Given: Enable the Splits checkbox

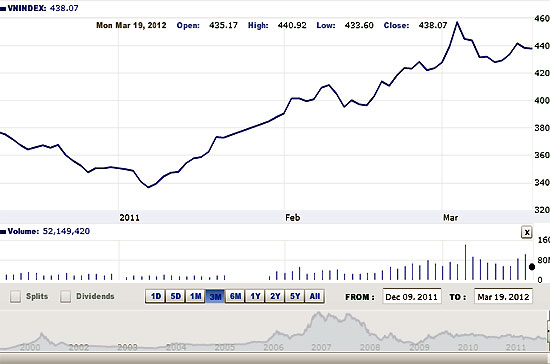Looking at the screenshot, I should (15, 297).
